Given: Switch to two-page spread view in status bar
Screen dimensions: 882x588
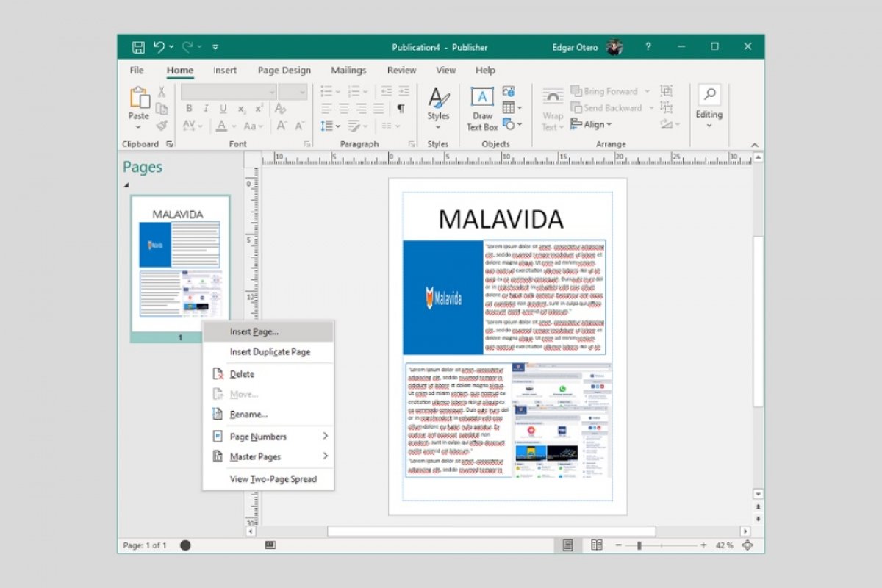Looking at the screenshot, I should [x=597, y=545].
